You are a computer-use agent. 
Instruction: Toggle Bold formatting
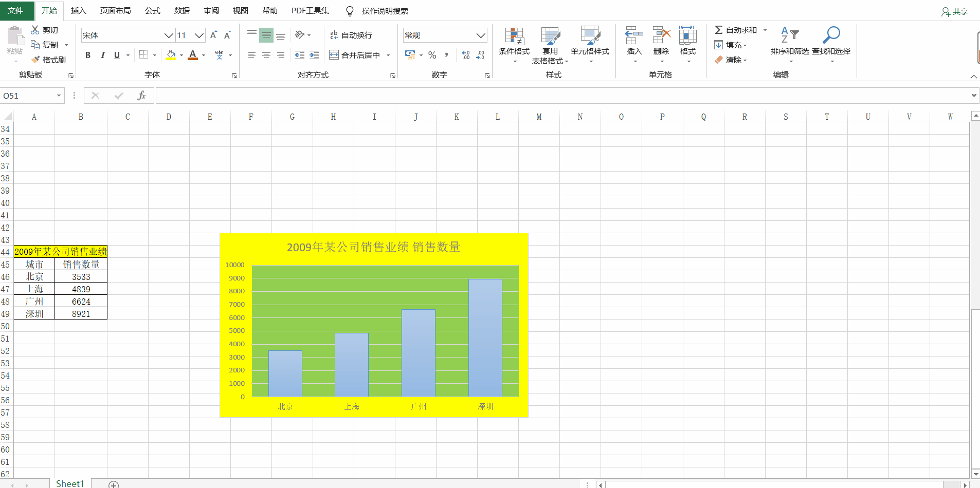click(88, 55)
